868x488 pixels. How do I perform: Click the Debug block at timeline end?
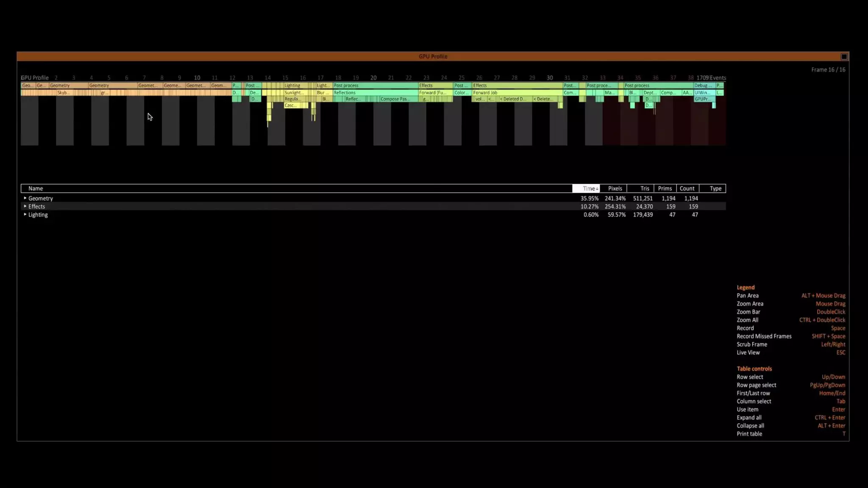pyautogui.click(x=703, y=86)
